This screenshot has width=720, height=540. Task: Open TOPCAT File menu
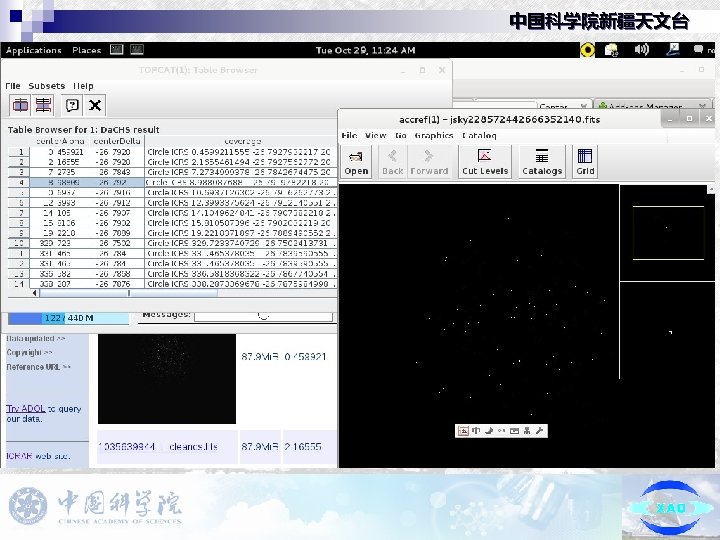(x=13, y=86)
